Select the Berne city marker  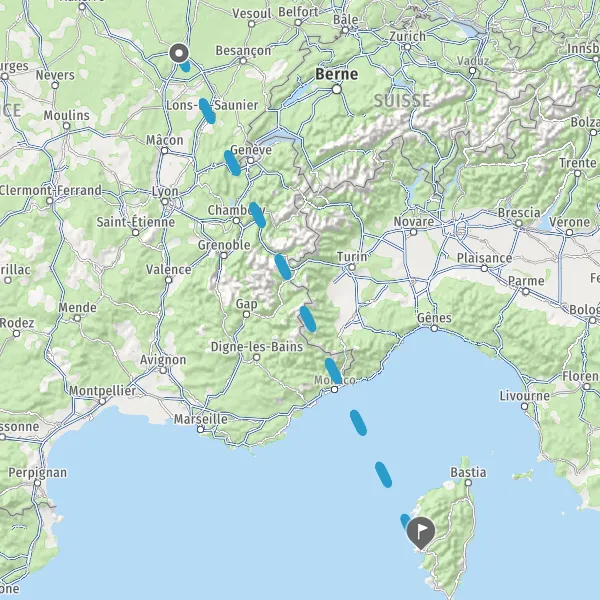(x=336, y=89)
